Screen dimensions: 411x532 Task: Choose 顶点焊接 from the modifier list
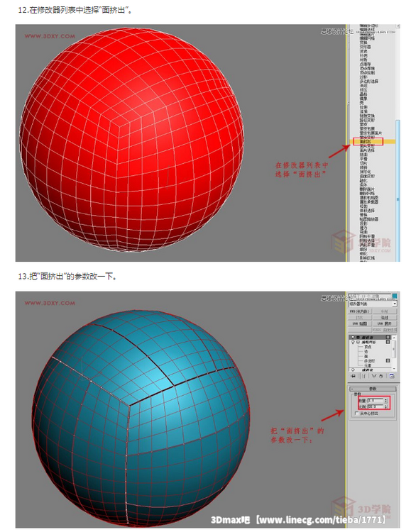point(367,69)
